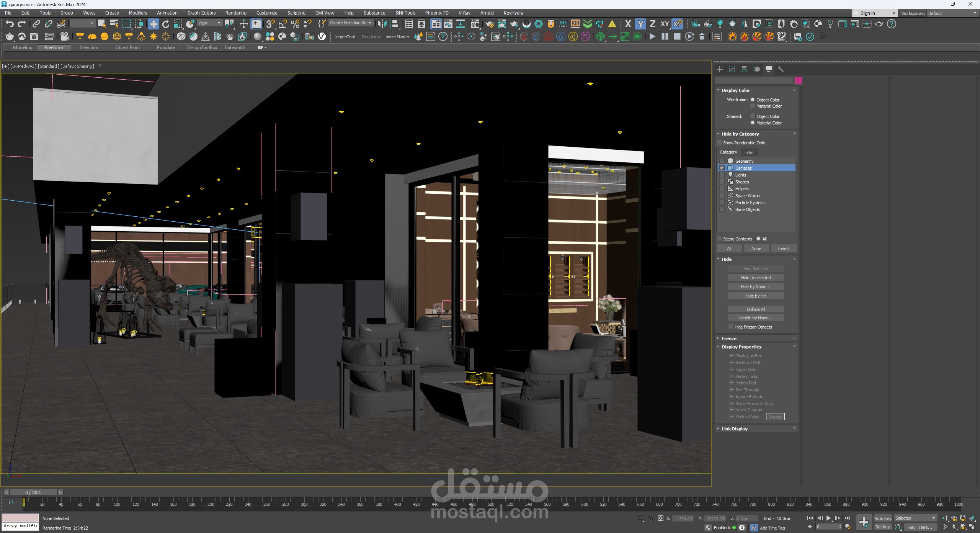Select the Move tool in toolbar
This screenshot has height=533, width=980.
tap(153, 24)
